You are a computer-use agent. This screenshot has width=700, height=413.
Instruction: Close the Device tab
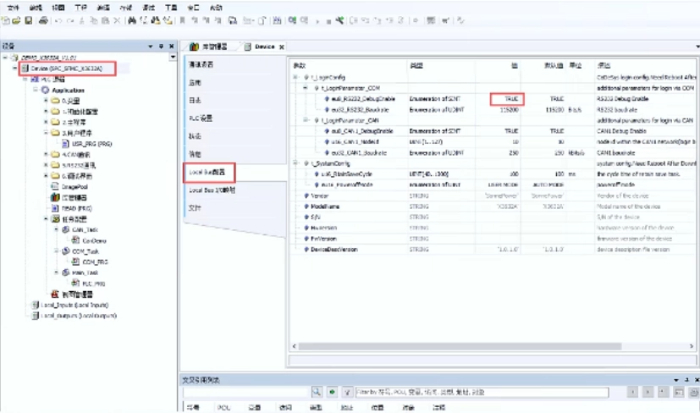point(282,47)
